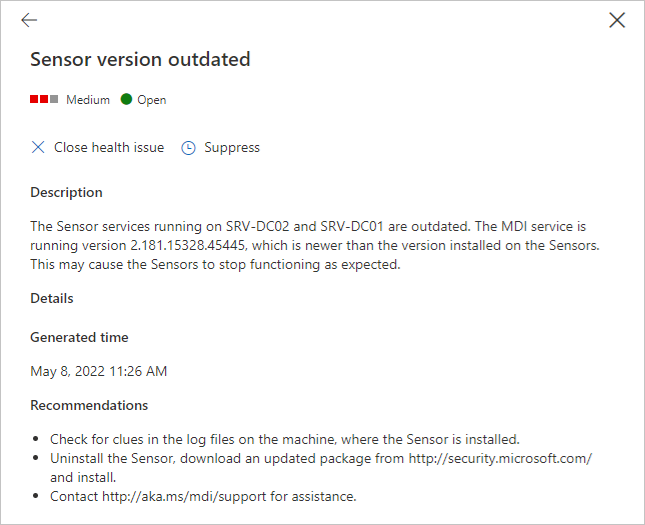Click the Recommendations heading
The width and height of the screenshot is (645, 525).
pos(89,405)
